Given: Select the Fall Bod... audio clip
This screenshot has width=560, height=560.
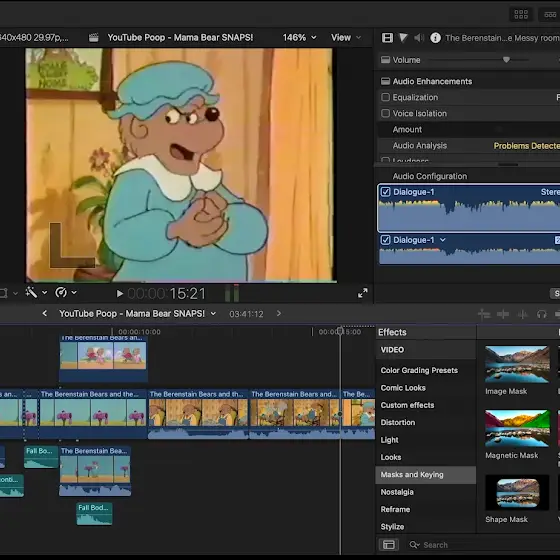Looking at the screenshot, I should point(94,514).
